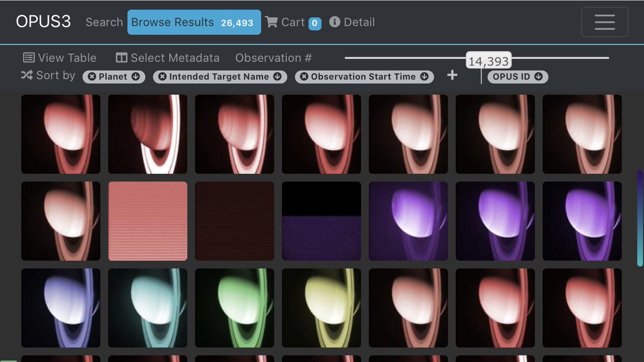The height and width of the screenshot is (362, 644).
Task: Open the dark maroon blank thumbnail
Action: (235, 221)
